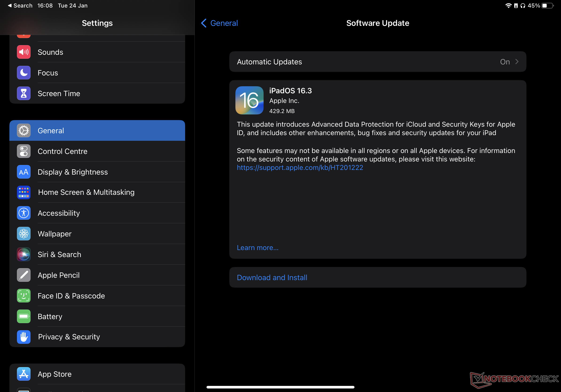Image resolution: width=561 pixels, height=392 pixels.
Task: Go back to General
Action: tap(219, 23)
